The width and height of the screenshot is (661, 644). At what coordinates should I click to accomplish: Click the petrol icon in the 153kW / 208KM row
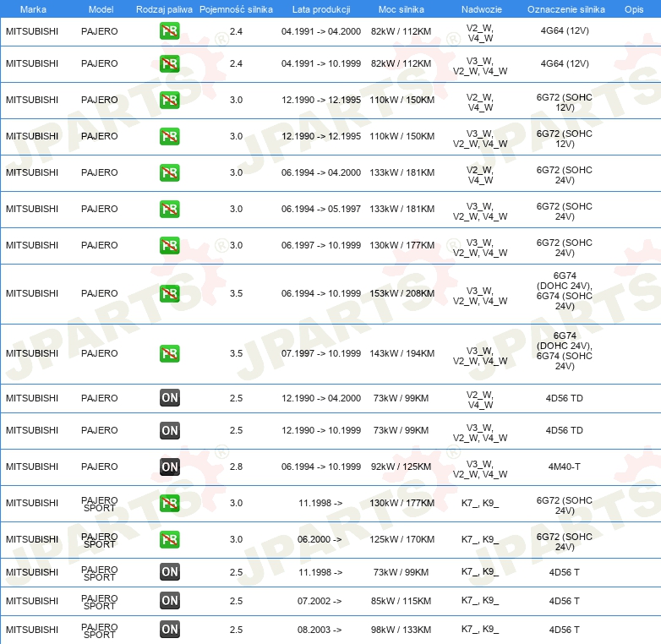click(169, 293)
